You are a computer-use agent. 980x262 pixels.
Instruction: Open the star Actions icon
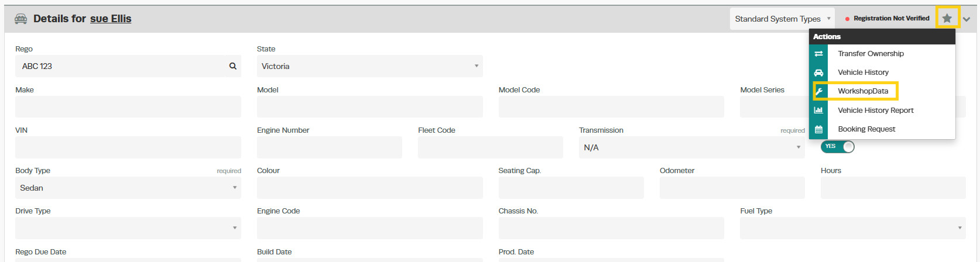point(947,18)
